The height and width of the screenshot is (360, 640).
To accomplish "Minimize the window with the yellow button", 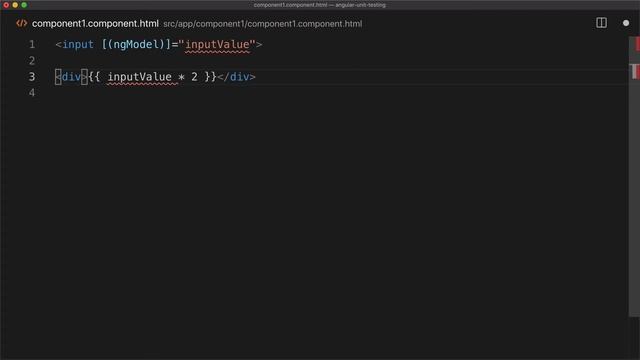I will click(15, 5).
